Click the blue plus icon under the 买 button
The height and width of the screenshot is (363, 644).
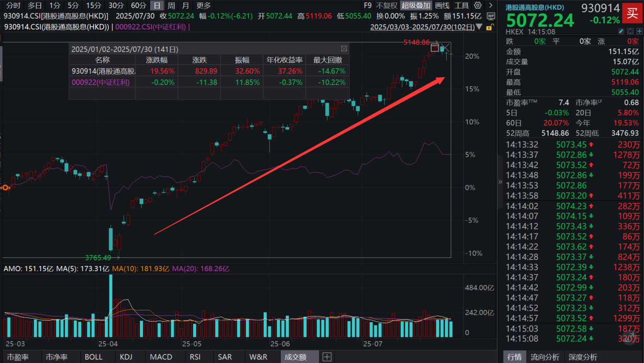tap(639, 31)
